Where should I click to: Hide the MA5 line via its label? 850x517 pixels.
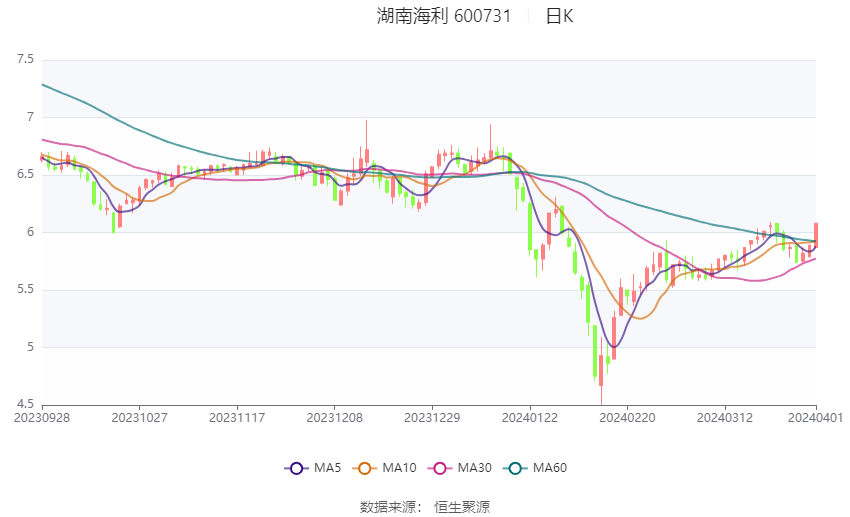[327, 467]
